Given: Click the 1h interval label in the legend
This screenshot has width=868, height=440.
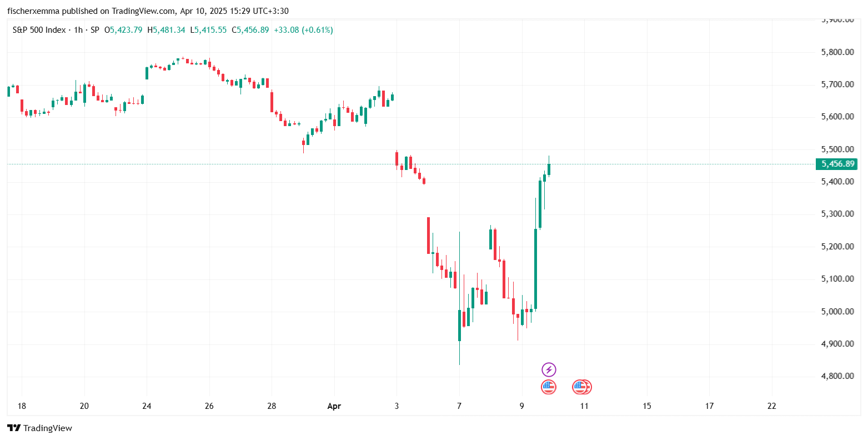Looking at the screenshot, I should [78, 30].
